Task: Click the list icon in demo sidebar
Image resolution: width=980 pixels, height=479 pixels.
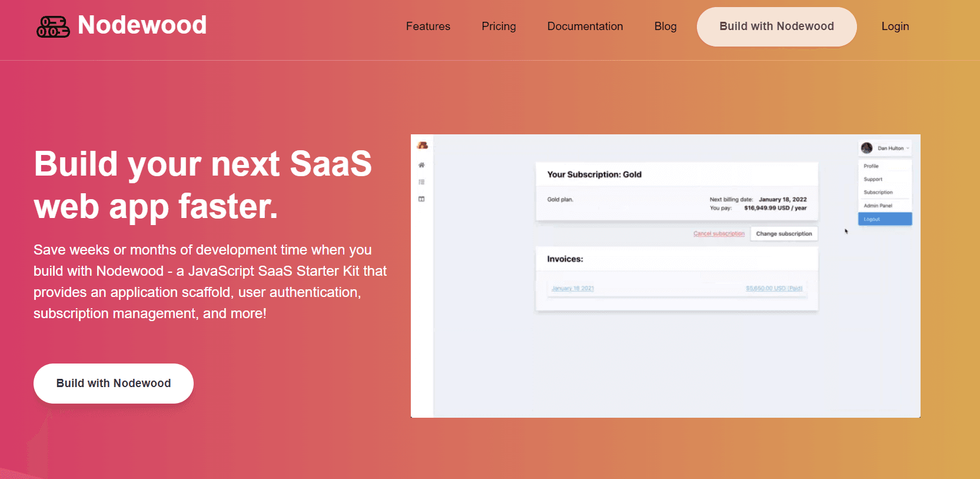Action: point(421,182)
